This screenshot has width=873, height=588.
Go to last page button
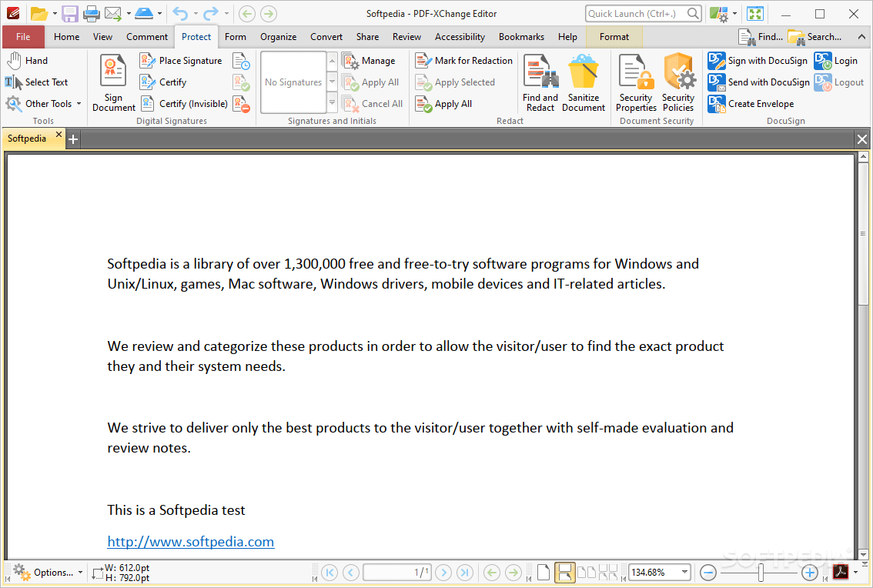[x=465, y=573]
